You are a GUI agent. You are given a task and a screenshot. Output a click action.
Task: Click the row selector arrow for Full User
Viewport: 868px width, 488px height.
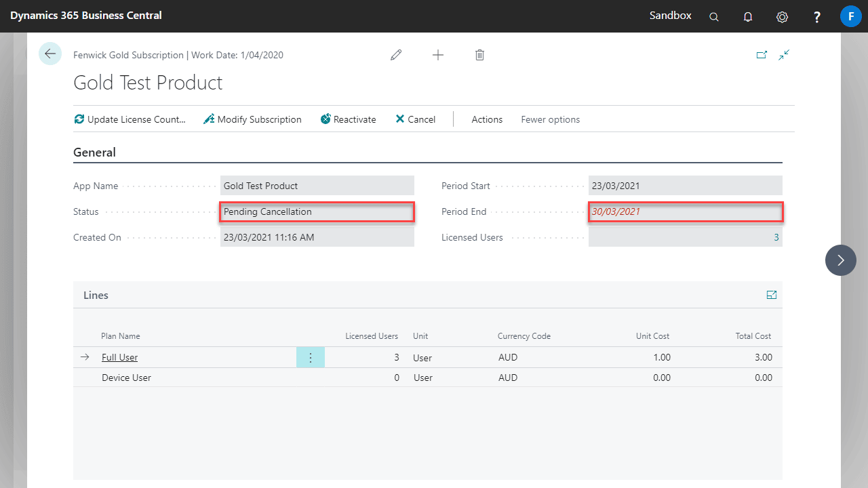[85, 357]
